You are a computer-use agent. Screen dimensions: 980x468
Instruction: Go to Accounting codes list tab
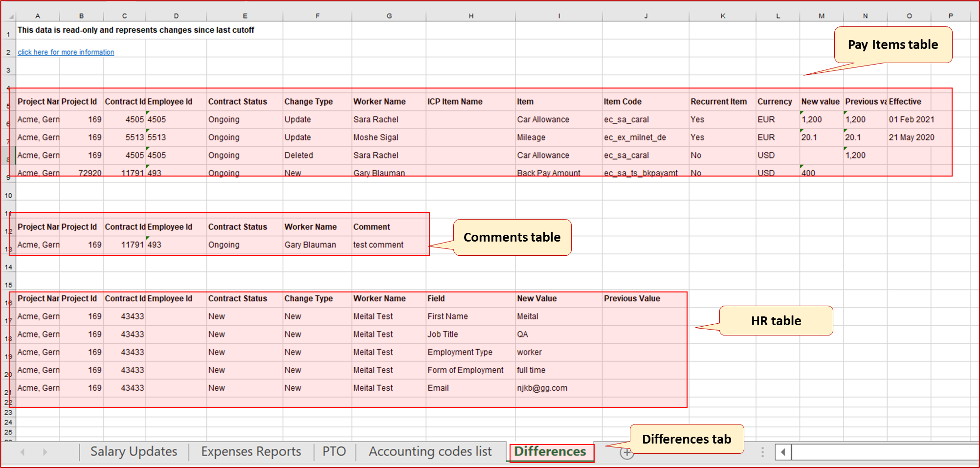pyautogui.click(x=430, y=451)
